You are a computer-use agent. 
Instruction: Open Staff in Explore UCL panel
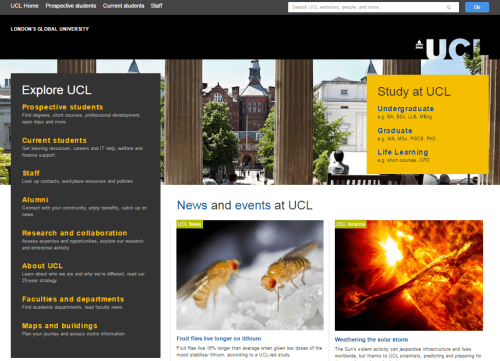tap(31, 173)
